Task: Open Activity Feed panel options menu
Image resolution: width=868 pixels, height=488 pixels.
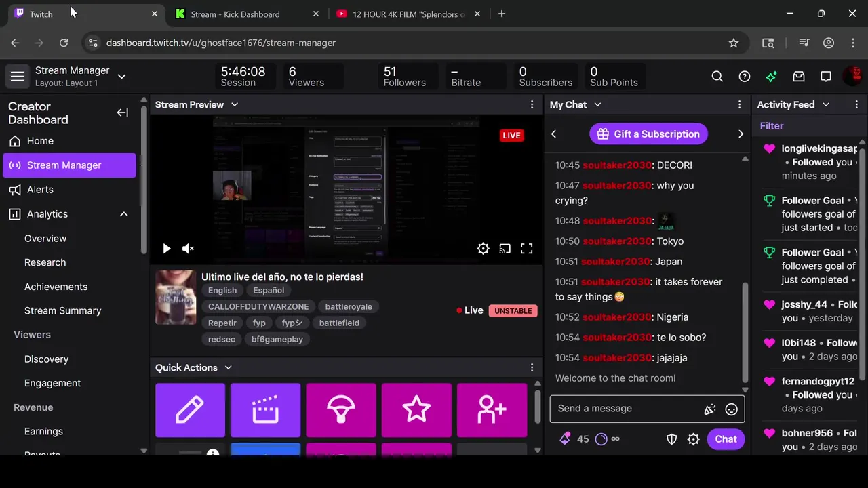Action: tap(856, 104)
